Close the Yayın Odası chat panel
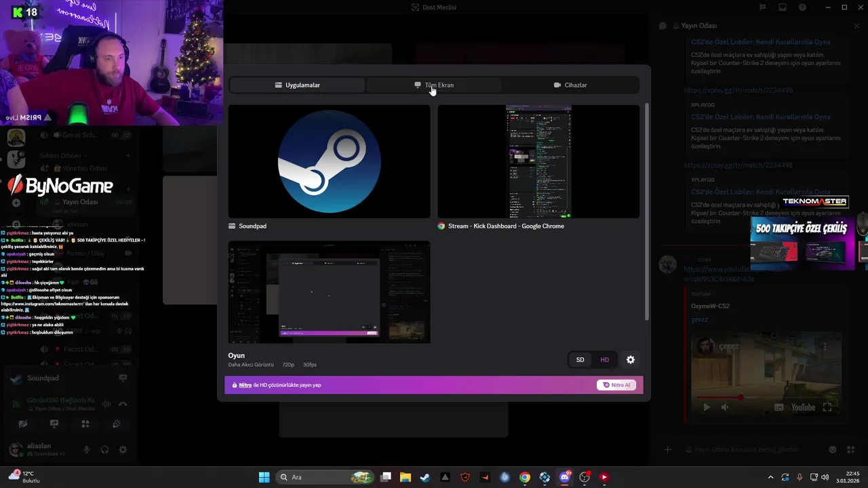 (856, 26)
